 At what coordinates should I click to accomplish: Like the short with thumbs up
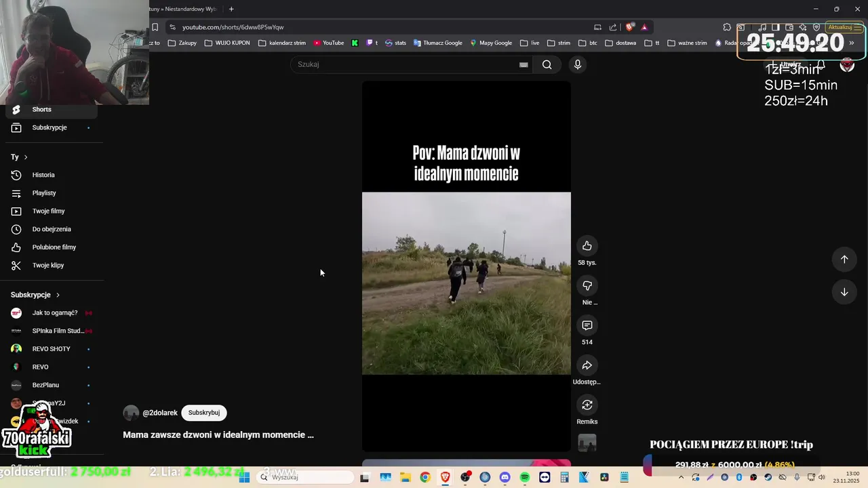pyautogui.click(x=587, y=246)
